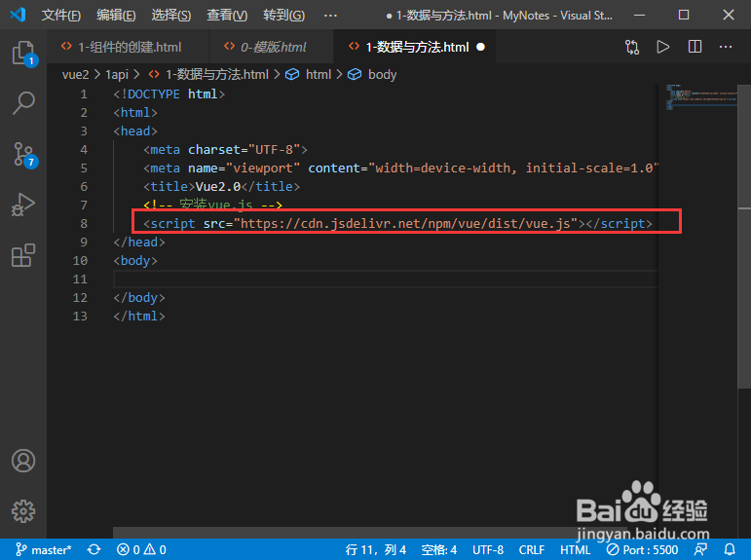This screenshot has width=751, height=560.
Task: Open the Source Control view
Action: tap(23, 154)
